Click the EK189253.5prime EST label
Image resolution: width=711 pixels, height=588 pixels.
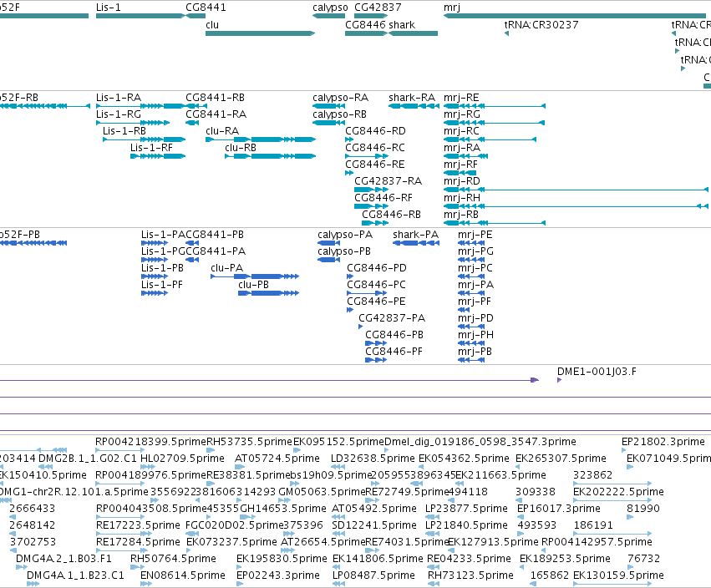tap(565, 559)
